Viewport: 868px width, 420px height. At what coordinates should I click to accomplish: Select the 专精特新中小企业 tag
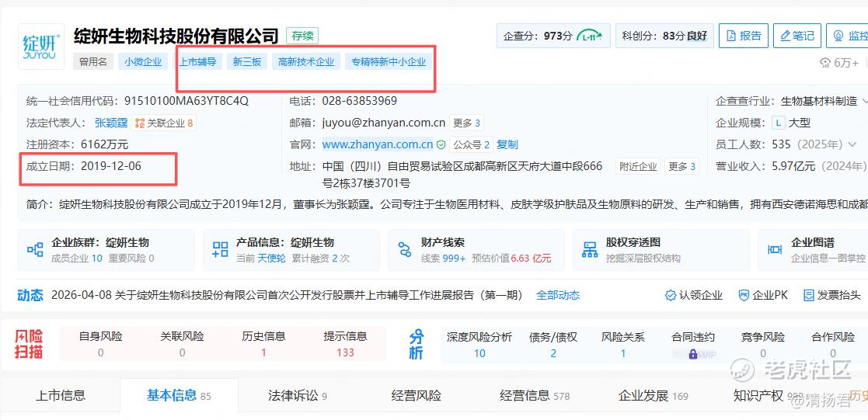[389, 61]
